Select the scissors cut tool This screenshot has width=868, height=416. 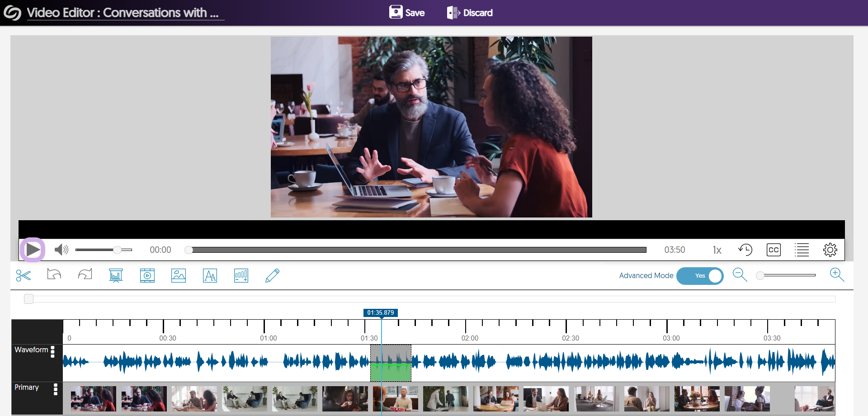point(24,275)
